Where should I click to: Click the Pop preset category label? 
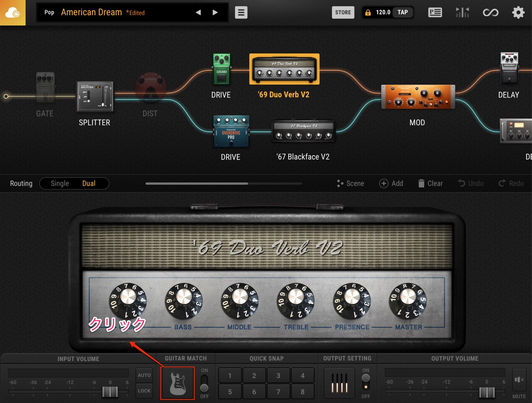pyautogui.click(x=49, y=12)
